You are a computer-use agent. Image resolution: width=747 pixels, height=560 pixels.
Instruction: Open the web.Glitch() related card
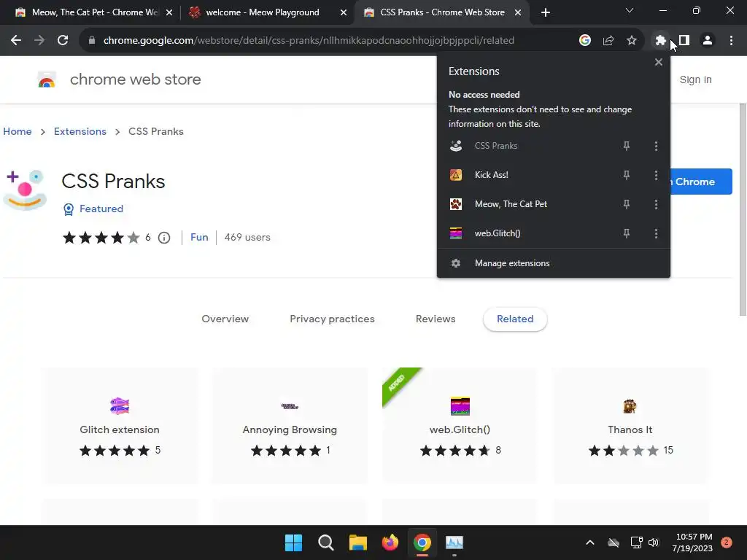[x=460, y=425]
